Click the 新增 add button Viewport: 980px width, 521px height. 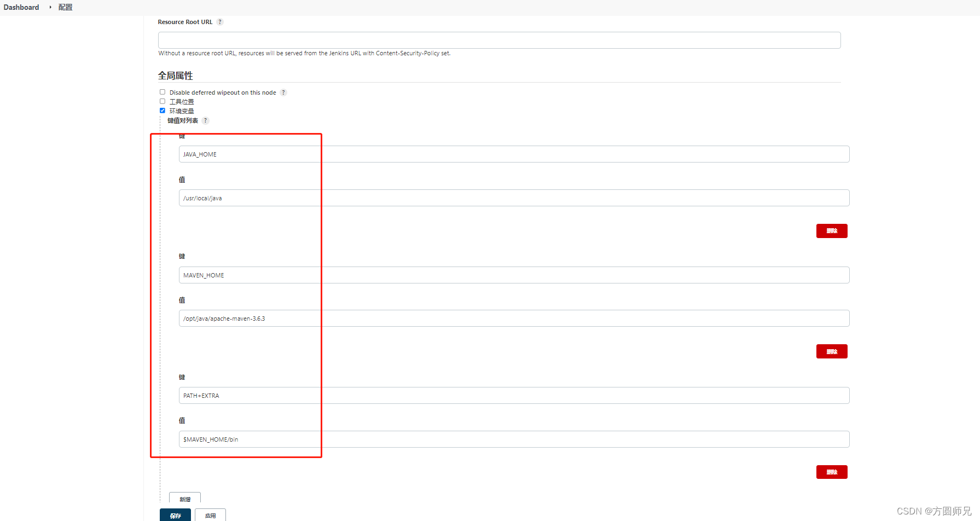coord(185,499)
